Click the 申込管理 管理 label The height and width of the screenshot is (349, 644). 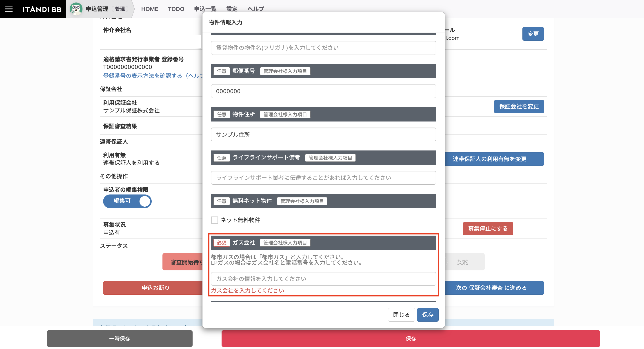click(x=107, y=9)
